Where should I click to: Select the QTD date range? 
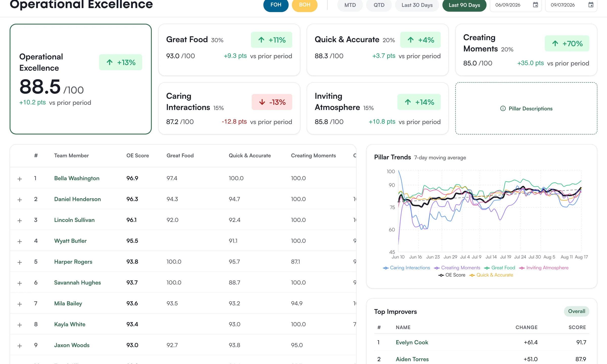coord(379,5)
